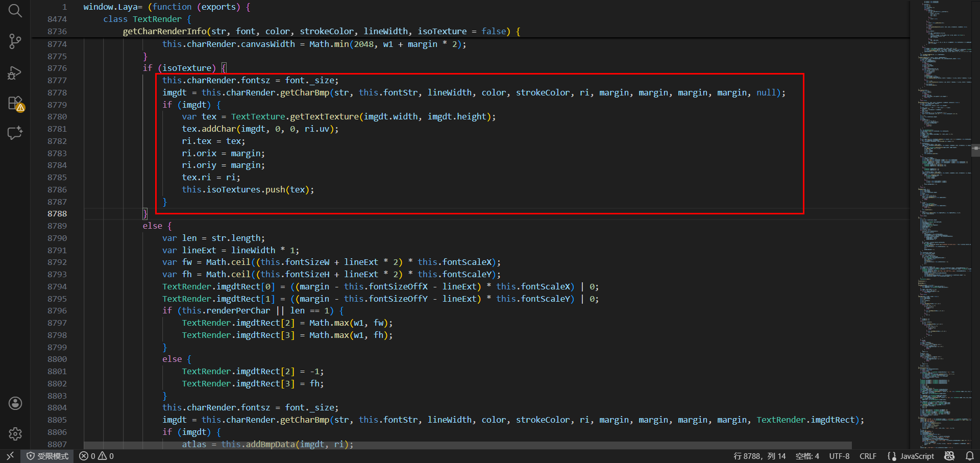Open the Run and Debug view

[x=15, y=73]
